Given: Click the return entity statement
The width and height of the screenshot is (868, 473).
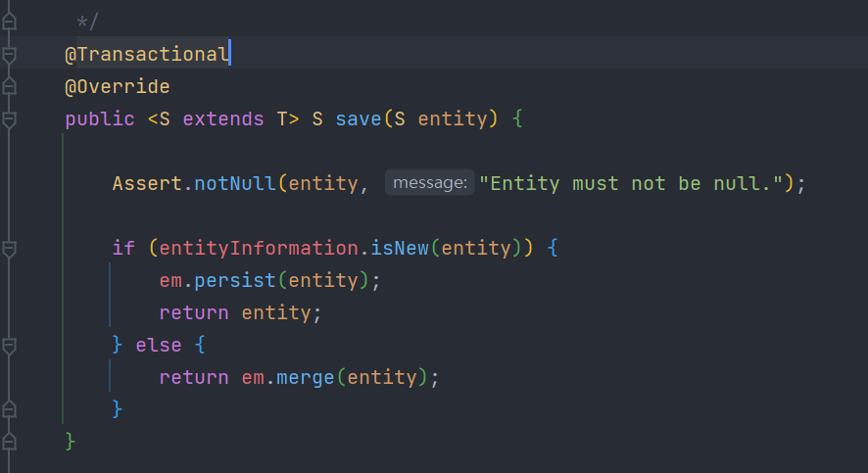Looking at the screenshot, I should tap(240, 313).
